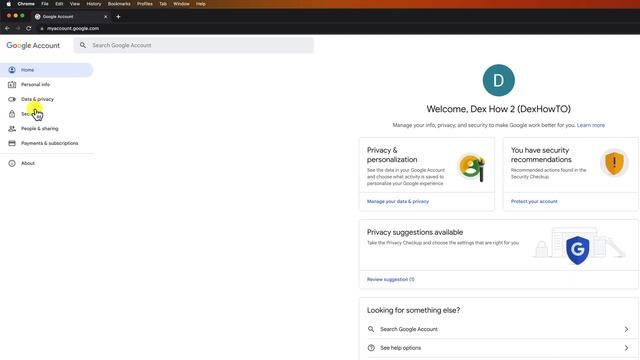The image size is (640, 360).
Task: Open Manage your data & privacy link
Action: [398, 201]
